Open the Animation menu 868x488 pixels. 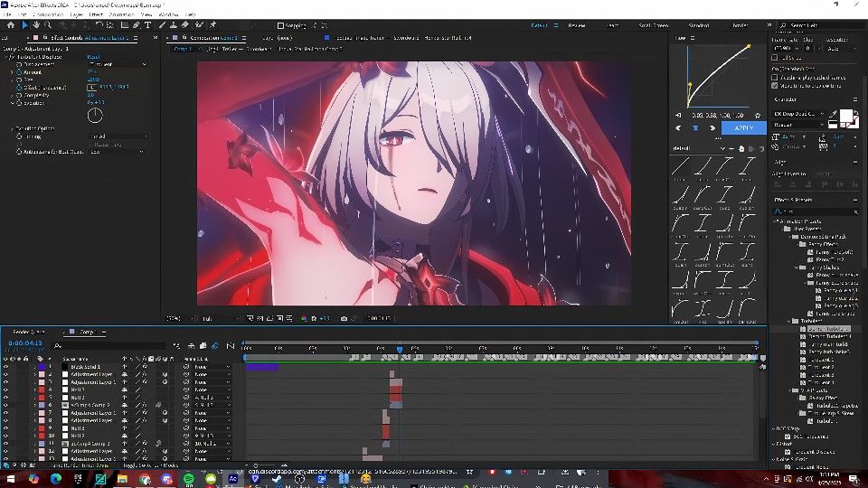click(x=121, y=14)
